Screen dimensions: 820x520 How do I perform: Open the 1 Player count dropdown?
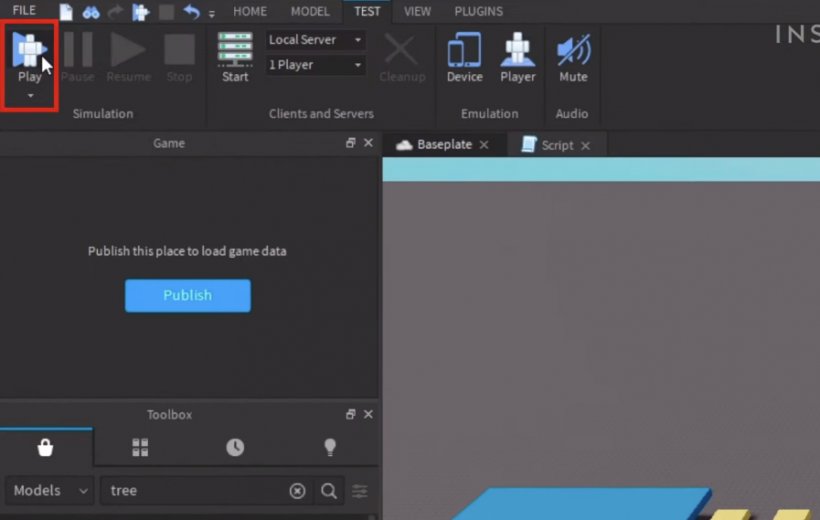pyautogui.click(x=315, y=65)
